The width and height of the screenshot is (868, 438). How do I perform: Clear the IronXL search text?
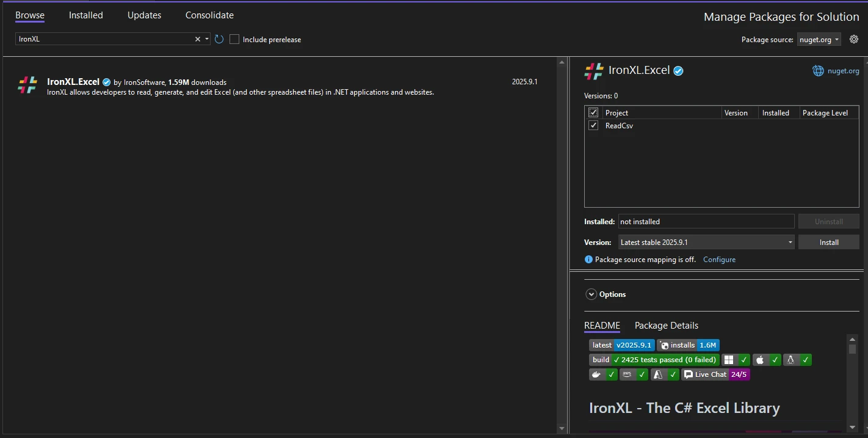point(197,39)
